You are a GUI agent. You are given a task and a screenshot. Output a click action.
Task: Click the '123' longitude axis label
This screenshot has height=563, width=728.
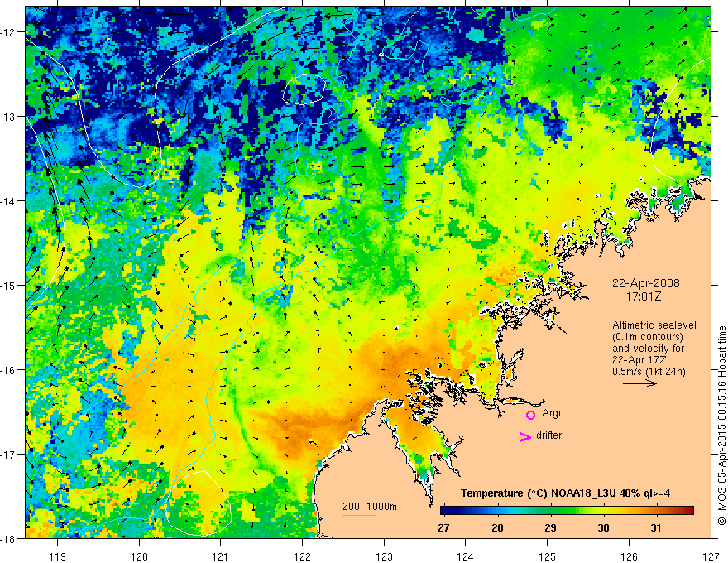pyautogui.click(x=384, y=556)
